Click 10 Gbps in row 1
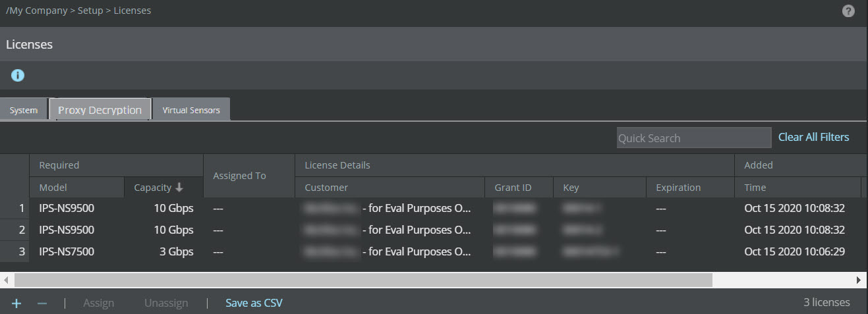This screenshot has width=868, height=314. (x=174, y=209)
